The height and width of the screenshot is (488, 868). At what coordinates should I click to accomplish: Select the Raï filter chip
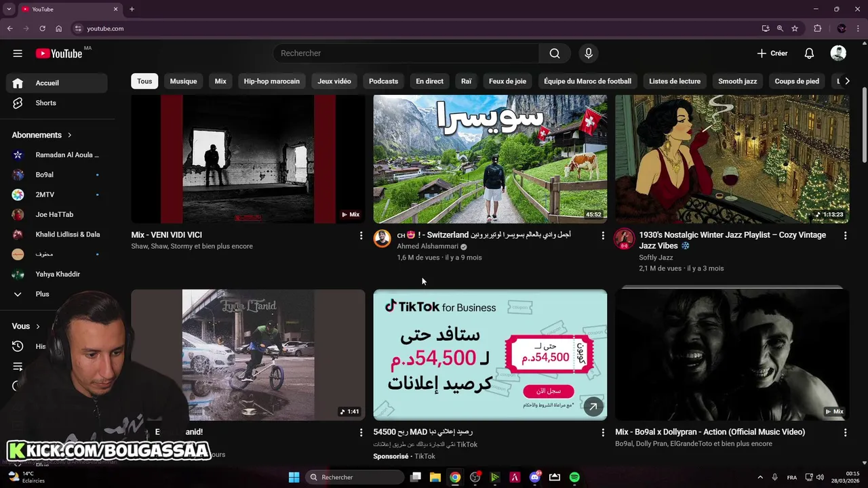[466, 81]
